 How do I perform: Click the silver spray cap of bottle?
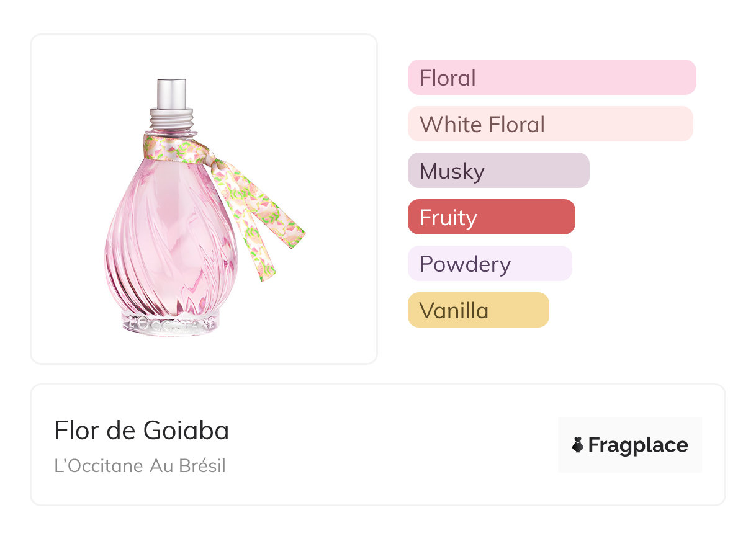[x=172, y=93]
